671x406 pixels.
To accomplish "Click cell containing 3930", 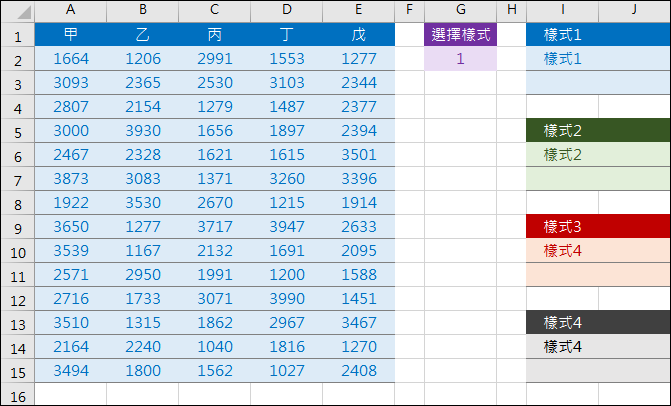I will tap(143, 130).
